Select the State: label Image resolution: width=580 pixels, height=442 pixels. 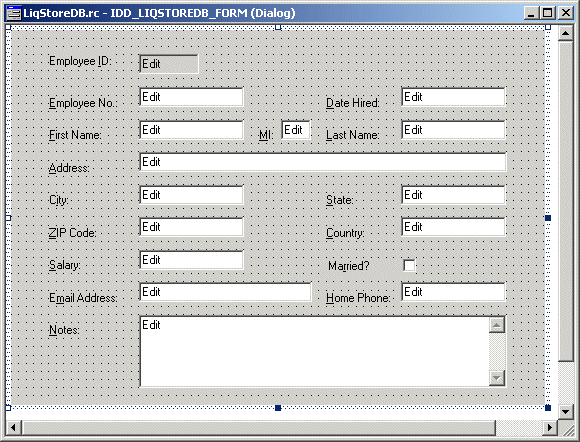tap(340, 200)
